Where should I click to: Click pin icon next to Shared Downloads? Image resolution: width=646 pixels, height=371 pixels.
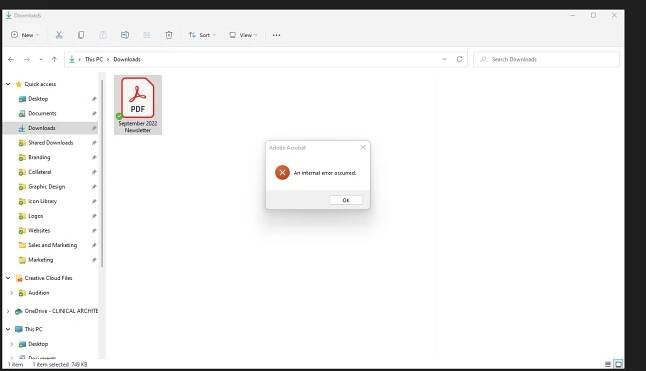[94, 142]
